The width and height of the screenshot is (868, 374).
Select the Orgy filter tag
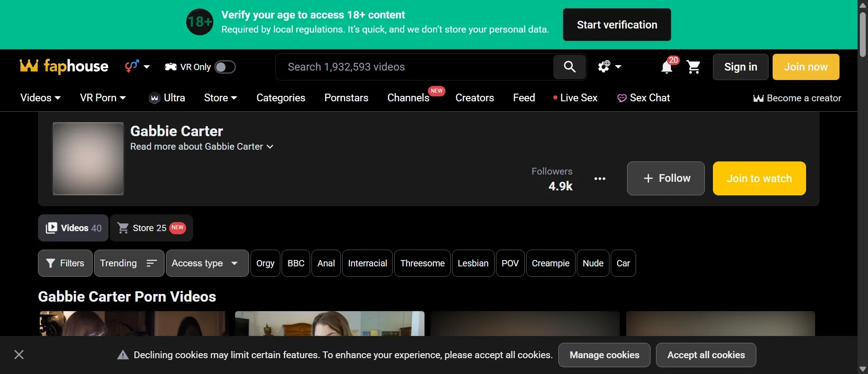265,263
